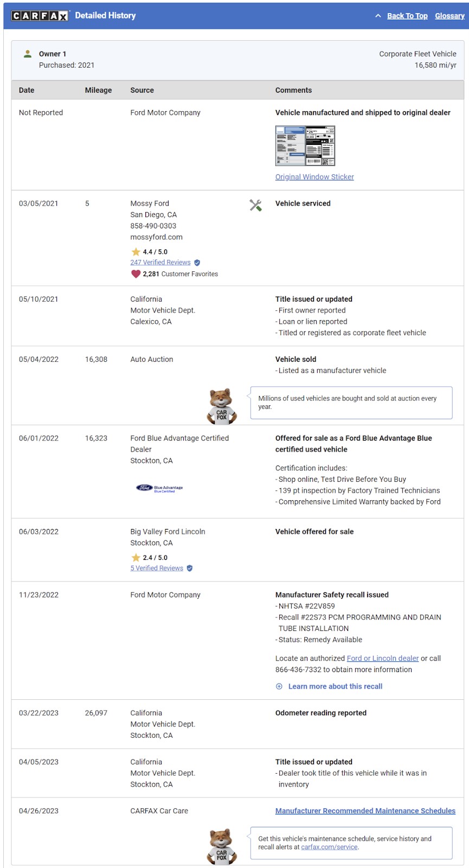
Task: Click the Car Fox mascot near auction note
Action: (x=221, y=406)
